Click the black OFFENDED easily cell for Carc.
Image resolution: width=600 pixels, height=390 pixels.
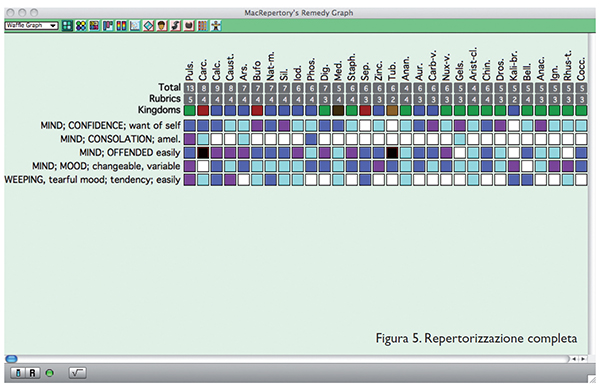203,153
